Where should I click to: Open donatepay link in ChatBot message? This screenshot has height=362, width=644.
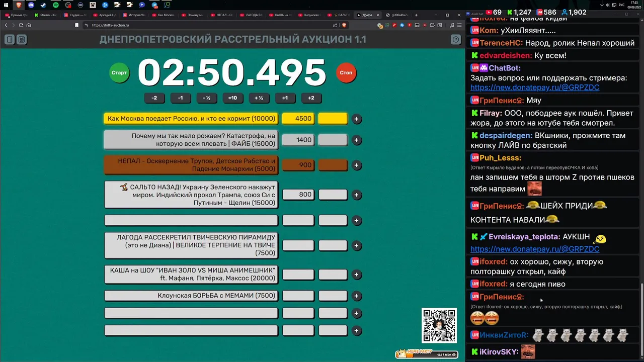pyautogui.click(x=535, y=87)
